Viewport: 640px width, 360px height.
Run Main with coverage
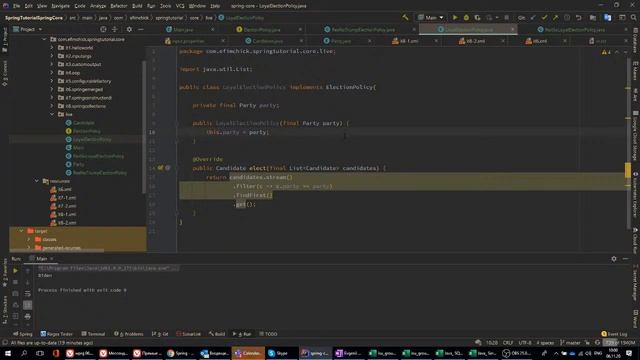click(x=477, y=18)
